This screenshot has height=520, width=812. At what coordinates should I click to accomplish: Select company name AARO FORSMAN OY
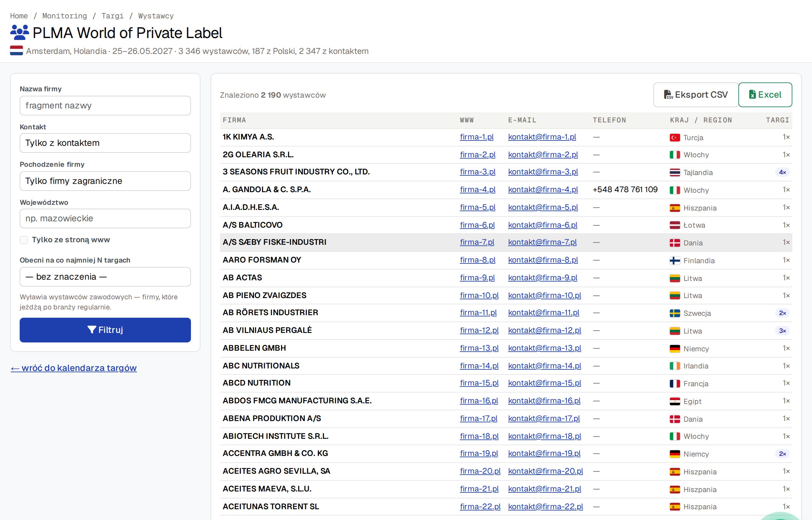click(x=262, y=260)
